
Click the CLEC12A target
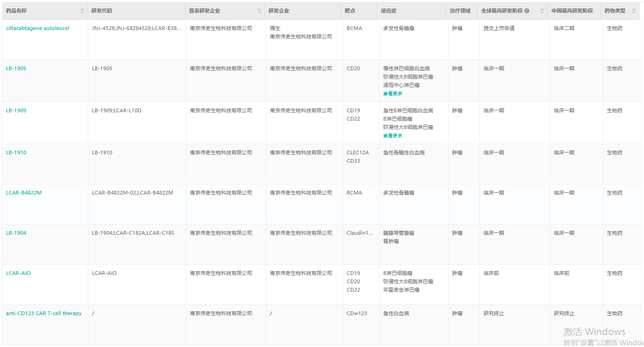[x=358, y=152]
